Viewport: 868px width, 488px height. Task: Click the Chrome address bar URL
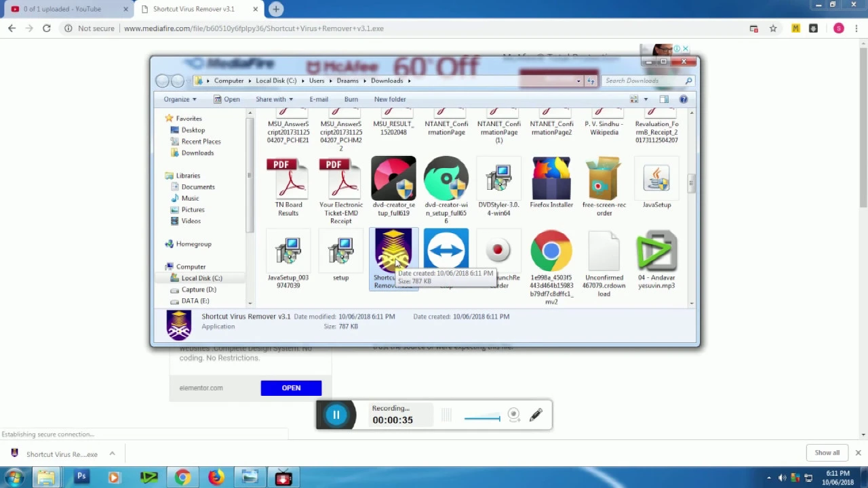pyautogui.click(x=254, y=28)
